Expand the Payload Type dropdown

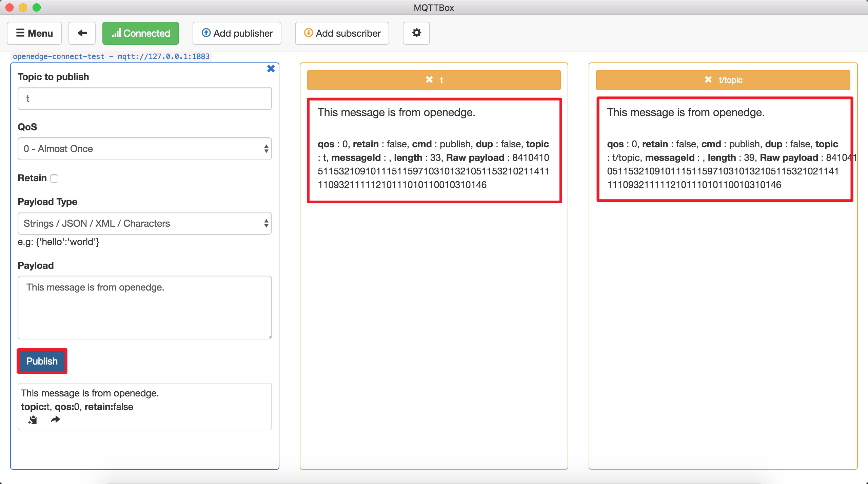(x=144, y=223)
